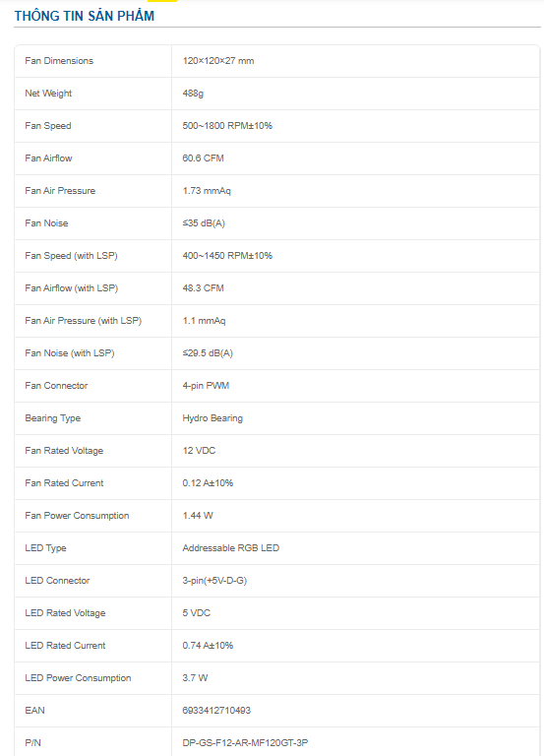Click the 3-pin(+5V-D-G) LED connector value
Image resolution: width=544 pixels, height=756 pixels.
[214, 581]
